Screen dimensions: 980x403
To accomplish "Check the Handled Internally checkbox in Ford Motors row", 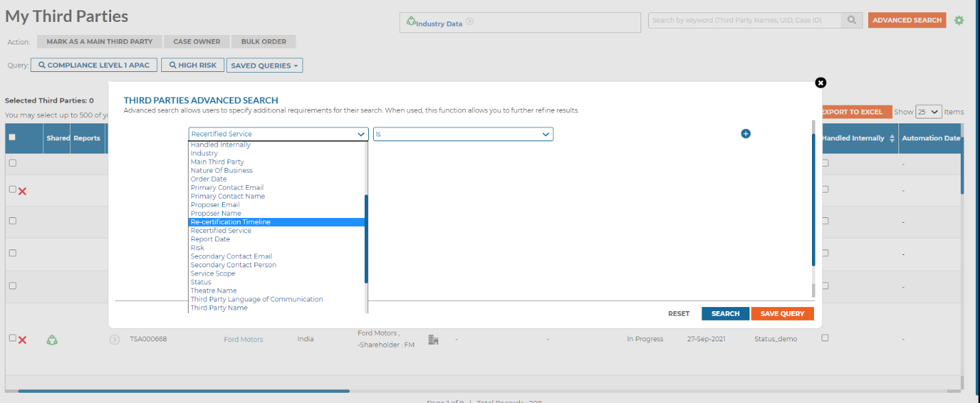I will pyautogui.click(x=826, y=337).
